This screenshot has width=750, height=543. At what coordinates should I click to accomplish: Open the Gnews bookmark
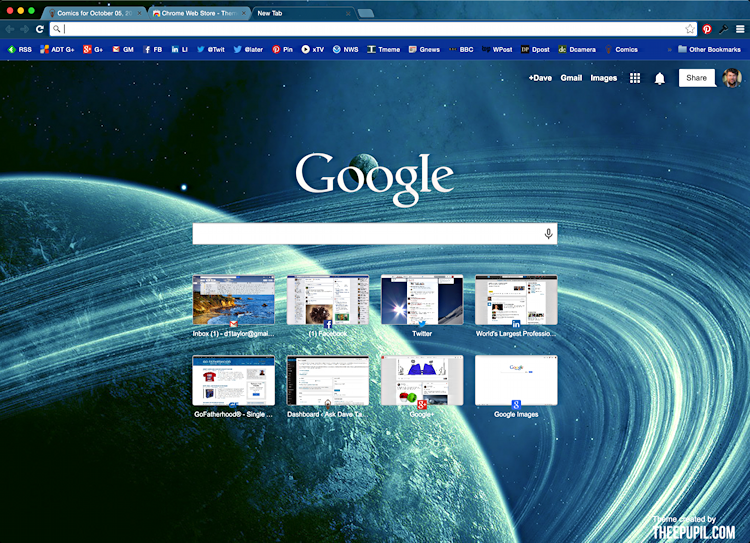click(x=424, y=49)
